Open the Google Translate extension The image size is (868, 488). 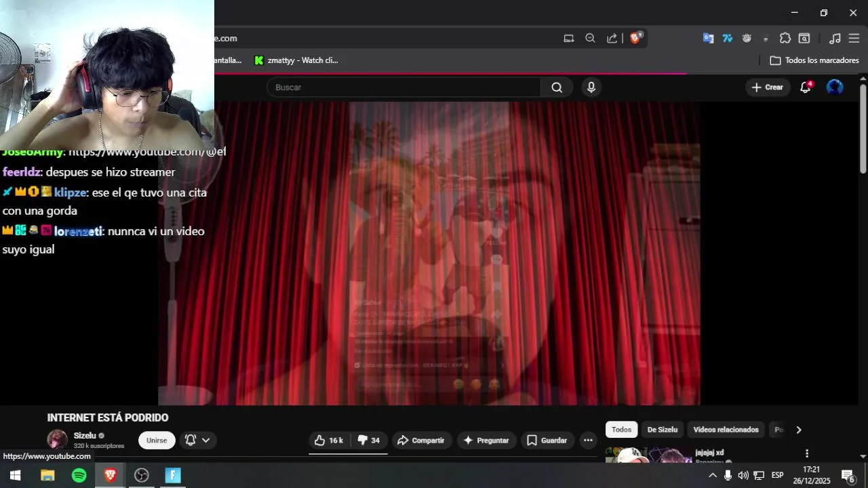click(708, 39)
